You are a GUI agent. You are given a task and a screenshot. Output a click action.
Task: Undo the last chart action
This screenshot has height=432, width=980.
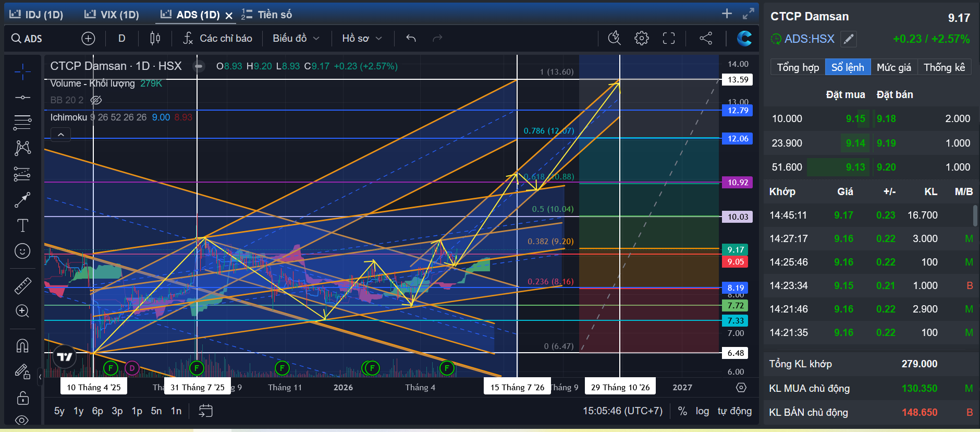411,38
